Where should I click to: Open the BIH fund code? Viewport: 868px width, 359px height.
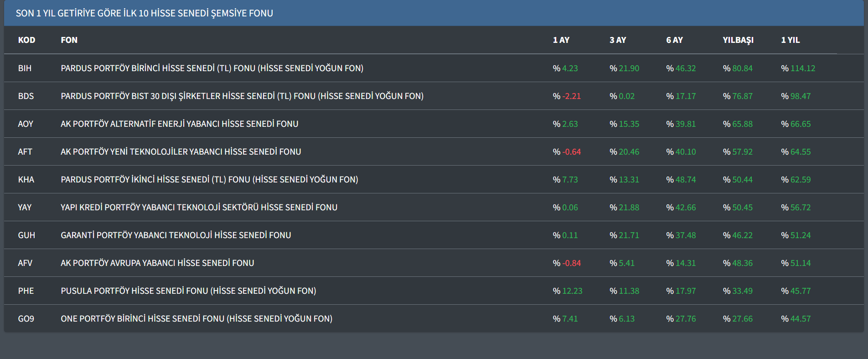[x=25, y=68]
